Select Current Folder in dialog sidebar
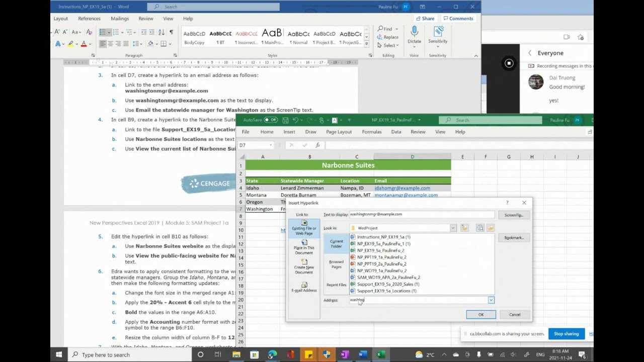This screenshot has width=644, height=362. click(336, 244)
